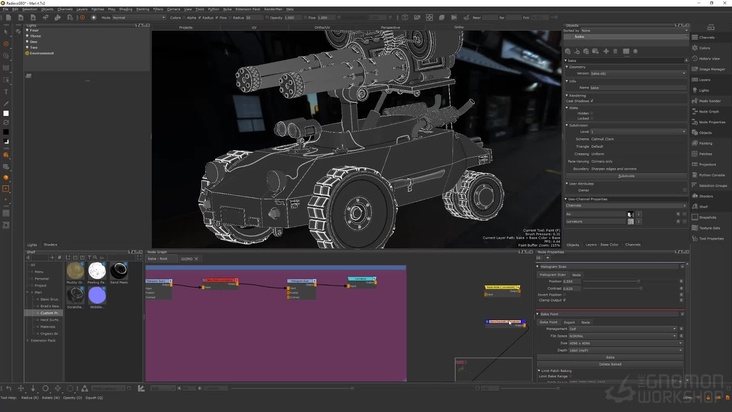Select the Environment light in Lights list
Viewport: 732px width, 412px height.
pos(41,53)
